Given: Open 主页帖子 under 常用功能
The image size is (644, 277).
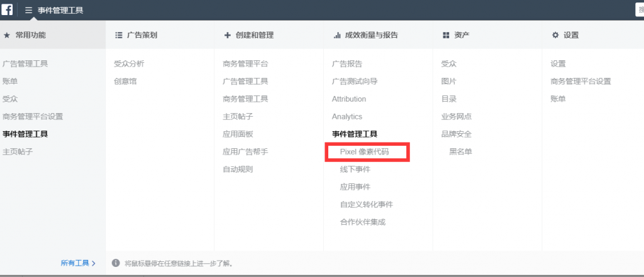Looking at the screenshot, I should (18, 152).
